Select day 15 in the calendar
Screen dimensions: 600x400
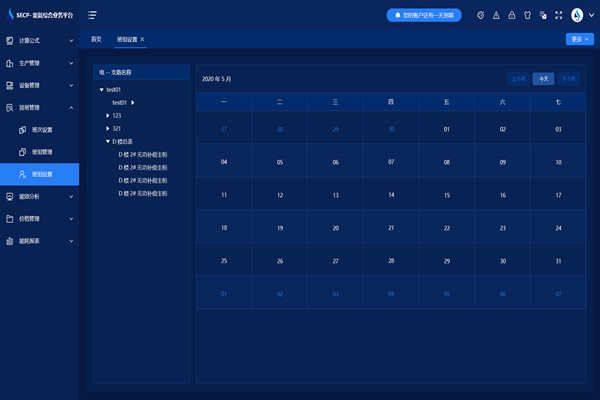coord(446,195)
